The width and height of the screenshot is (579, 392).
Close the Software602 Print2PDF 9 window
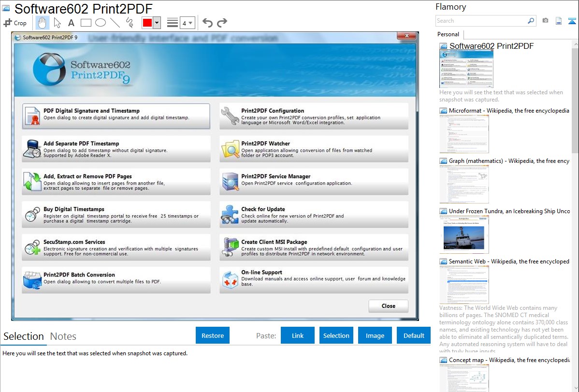click(x=407, y=35)
